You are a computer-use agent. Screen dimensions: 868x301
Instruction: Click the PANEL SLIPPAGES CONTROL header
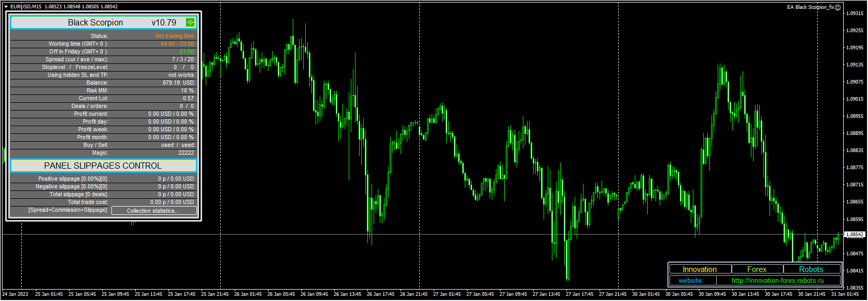point(104,166)
